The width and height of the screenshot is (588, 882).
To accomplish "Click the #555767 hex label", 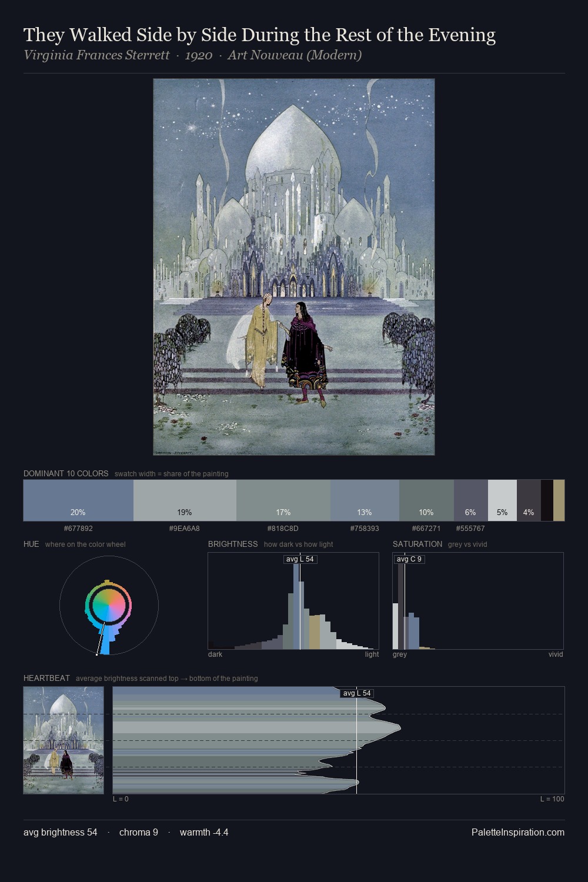I will (470, 529).
